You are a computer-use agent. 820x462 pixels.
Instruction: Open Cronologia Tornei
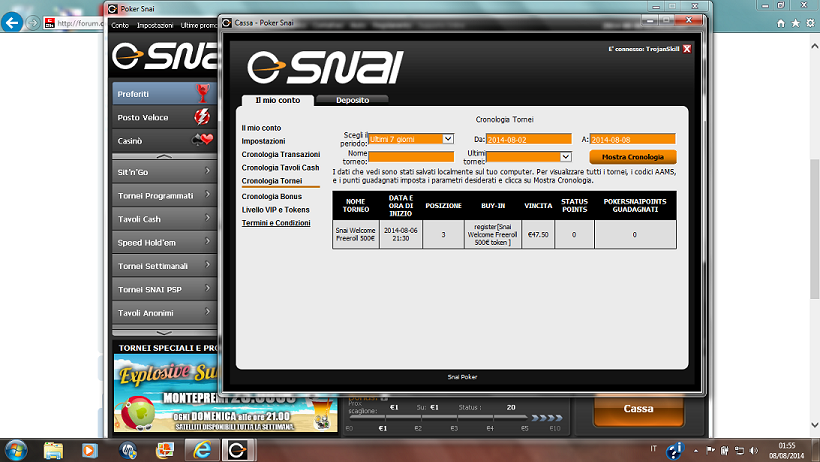coord(272,181)
